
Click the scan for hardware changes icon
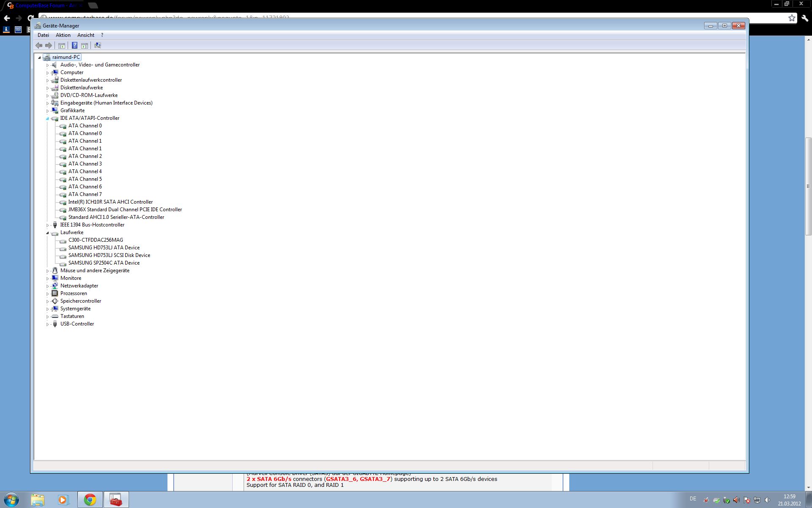tap(98, 45)
